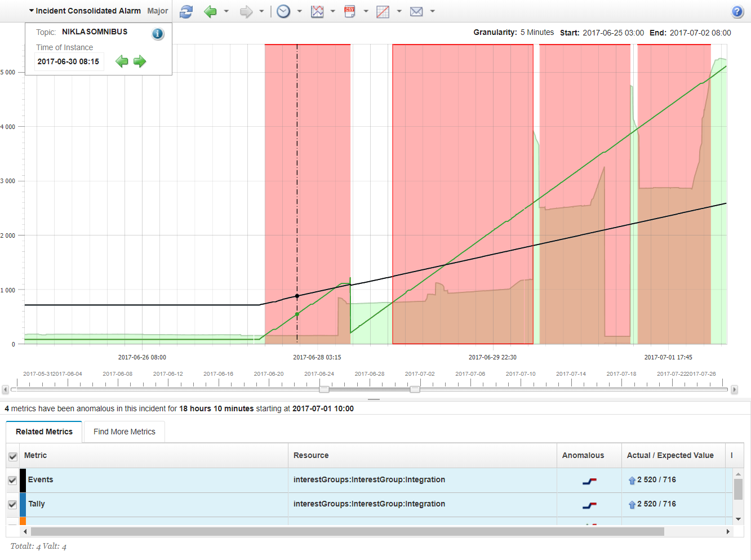Open dropdown arrow next to mail icon
The image size is (751, 560).
coord(433,11)
